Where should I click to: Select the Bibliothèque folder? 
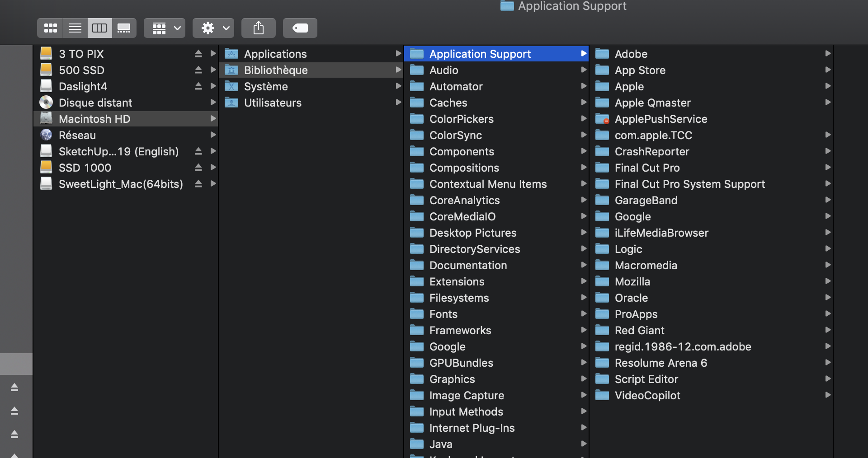[276, 70]
